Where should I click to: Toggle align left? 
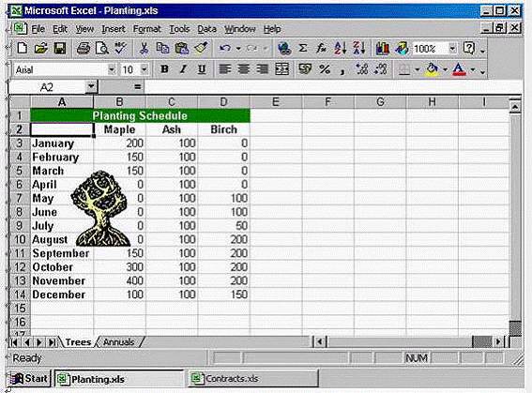[x=224, y=69]
